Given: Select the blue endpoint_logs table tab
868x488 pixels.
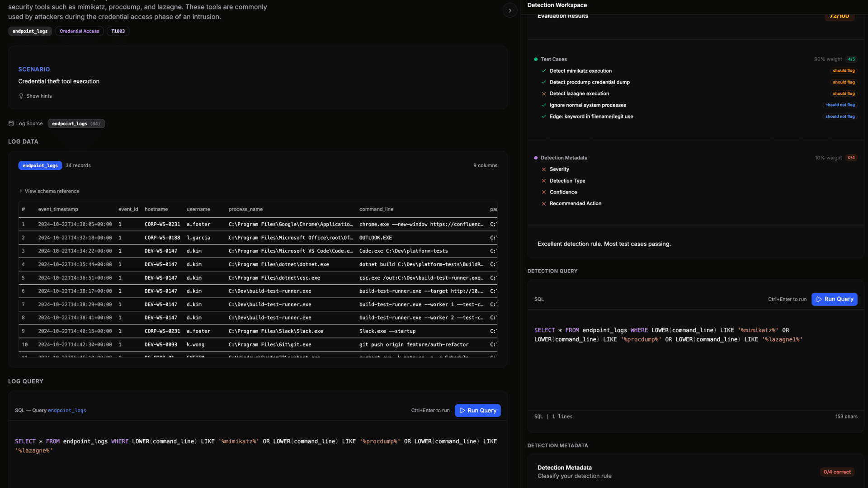Looking at the screenshot, I should [40, 165].
